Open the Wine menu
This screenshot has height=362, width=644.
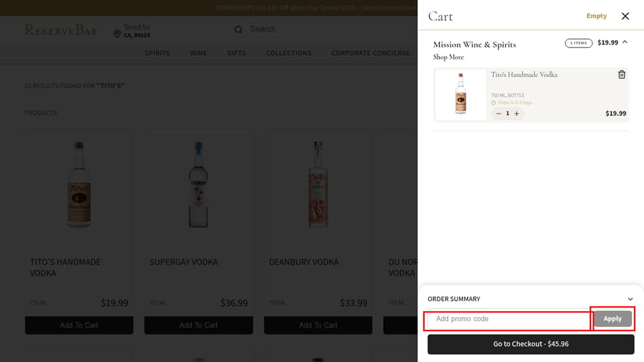pos(199,54)
